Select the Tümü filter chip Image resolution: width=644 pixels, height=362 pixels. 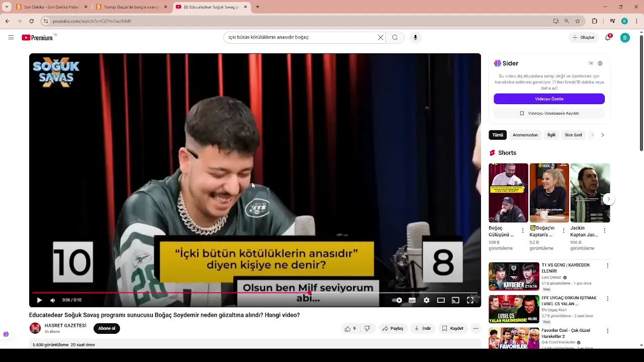(x=498, y=135)
